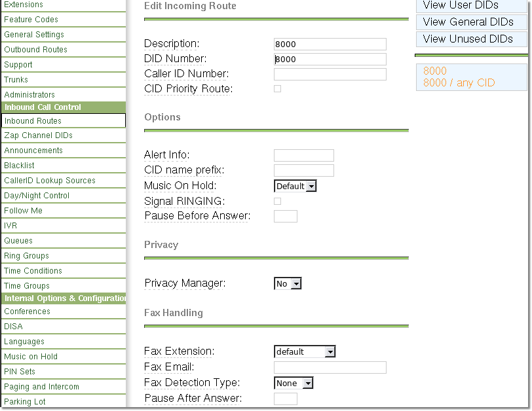Click the Alert Info text box
This screenshot has height=411, width=532.
(304, 155)
